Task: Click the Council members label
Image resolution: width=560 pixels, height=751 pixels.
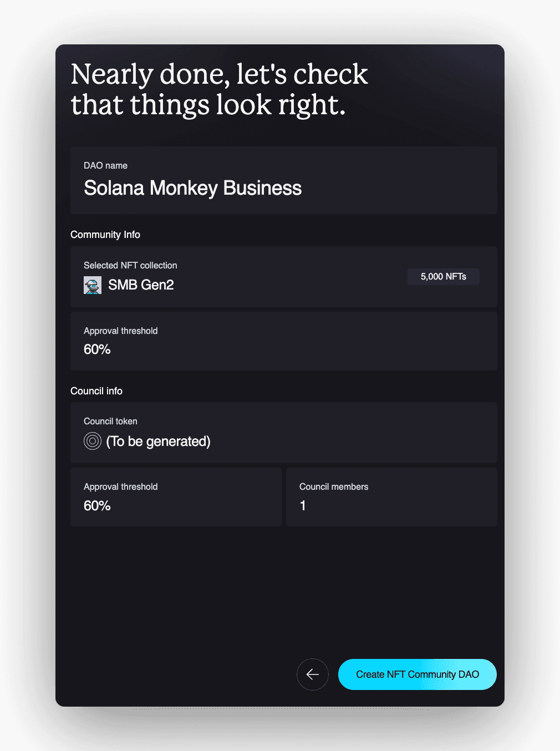Action: tap(334, 487)
